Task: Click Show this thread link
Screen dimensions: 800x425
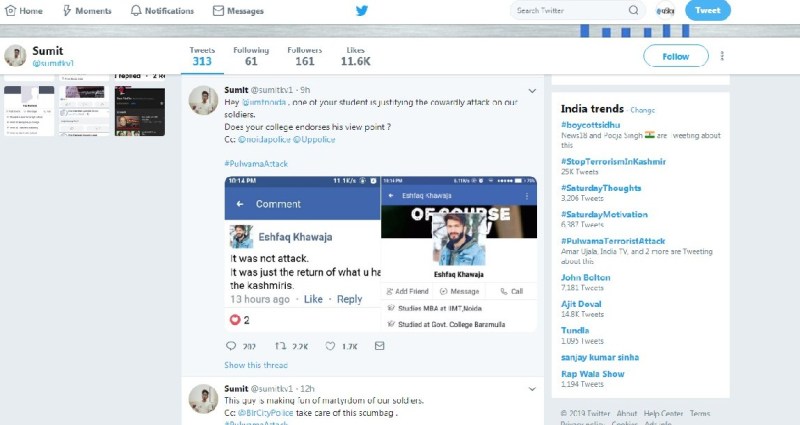Action: tap(256, 365)
